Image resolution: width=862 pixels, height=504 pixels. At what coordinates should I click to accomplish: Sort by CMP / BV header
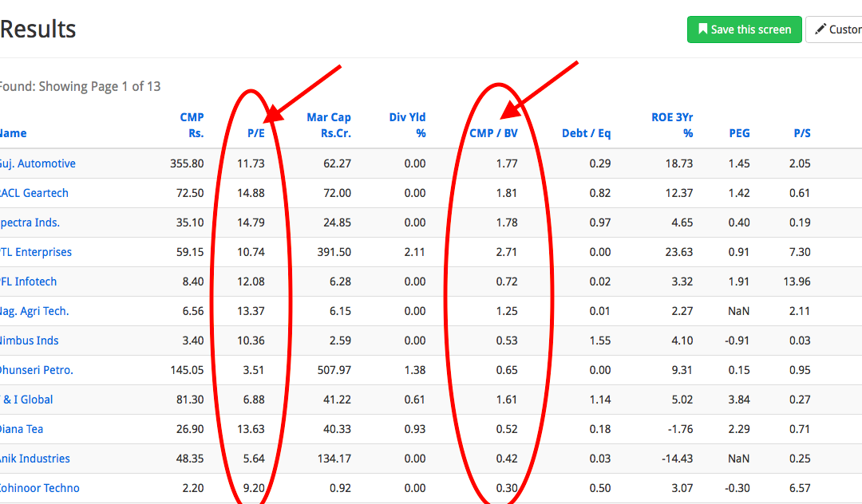coord(494,133)
